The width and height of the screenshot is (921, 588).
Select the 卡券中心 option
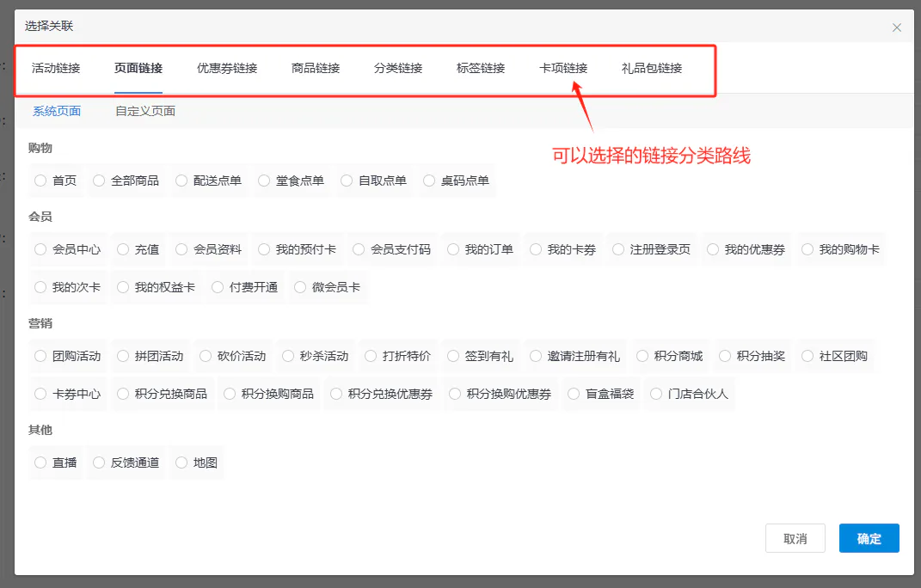40,395
